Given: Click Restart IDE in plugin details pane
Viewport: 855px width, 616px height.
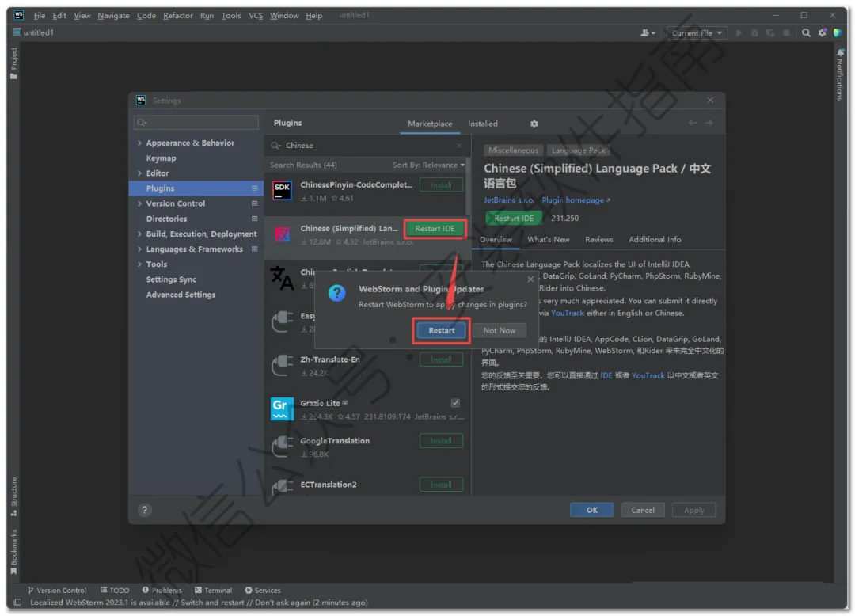Looking at the screenshot, I should pos(514,218).
